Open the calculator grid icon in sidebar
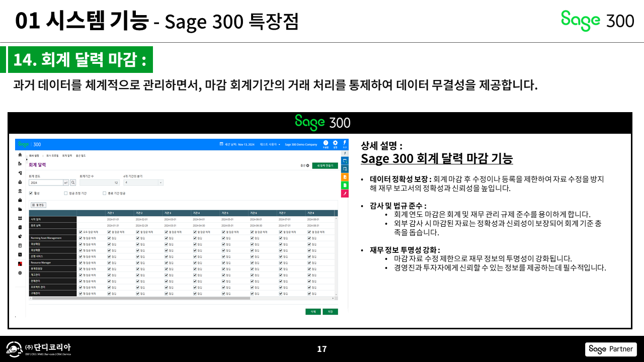Viewport: 644px width, 362px height. [x=20, y=245]
